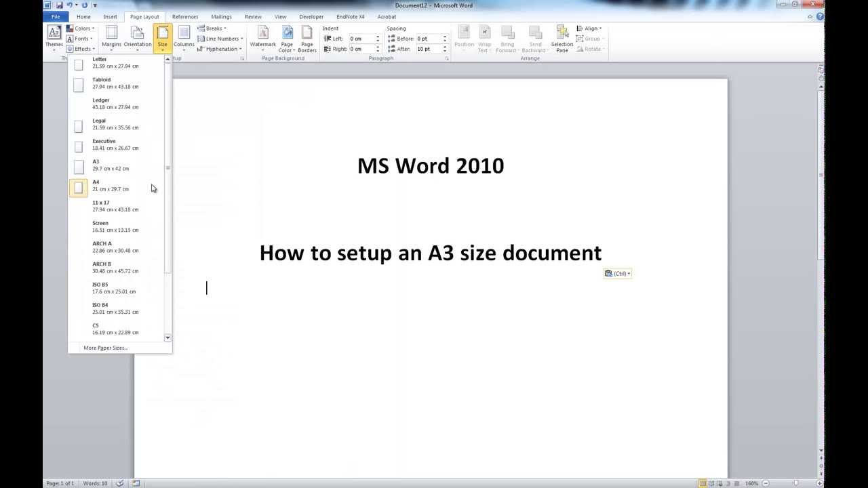Open the Watermark gallery
Screen dimensions: 868x488
coord(262,39)
